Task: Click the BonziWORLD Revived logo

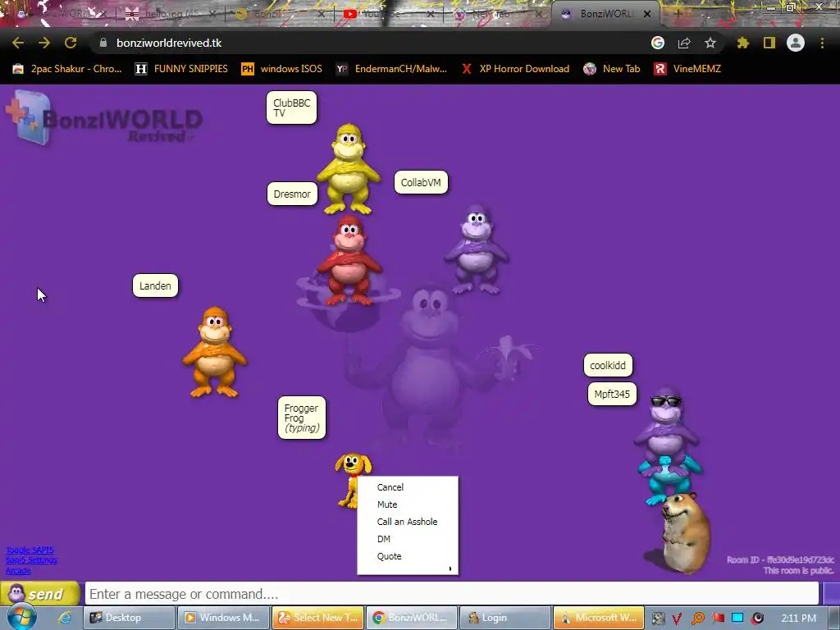Action: click(103, 118)
